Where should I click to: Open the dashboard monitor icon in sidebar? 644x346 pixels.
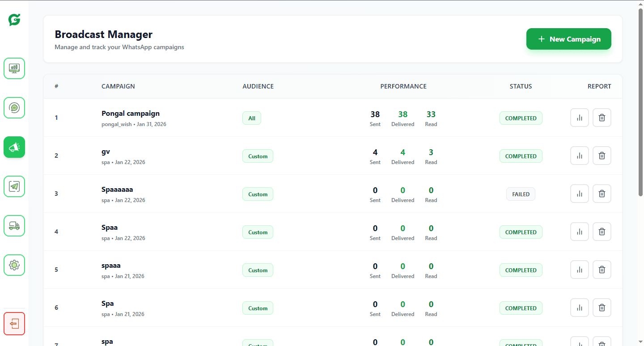coord(14,68)
